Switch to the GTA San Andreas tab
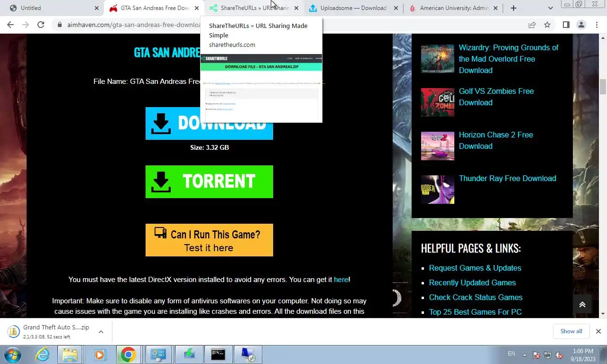 [x=154, y=8]
